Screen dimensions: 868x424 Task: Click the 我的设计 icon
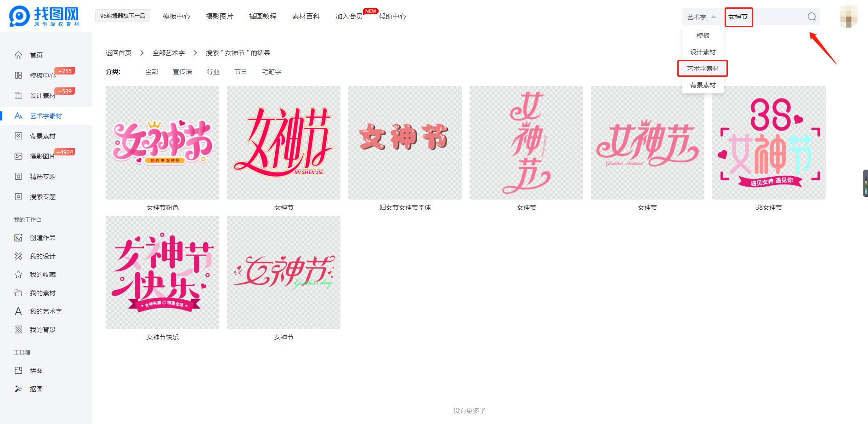pos(18,256)
